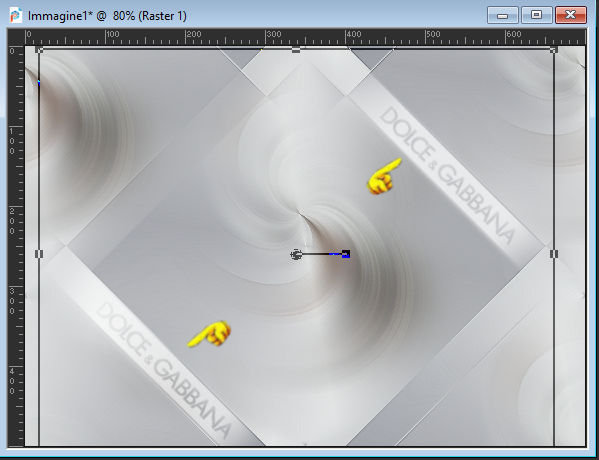Click the top-center selection handle
This screenshot has height=460, width=599.
tap(296, 50)
